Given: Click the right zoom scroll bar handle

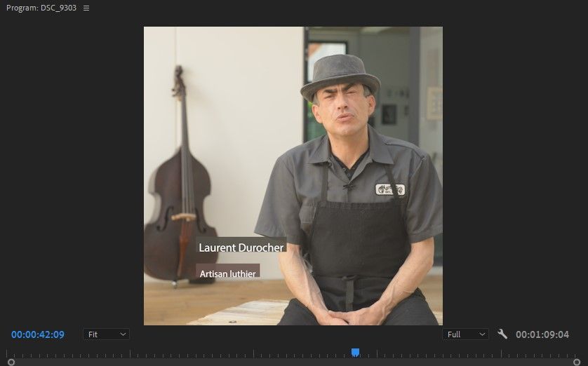Looking at the screenshot, I should click(577, 362).
